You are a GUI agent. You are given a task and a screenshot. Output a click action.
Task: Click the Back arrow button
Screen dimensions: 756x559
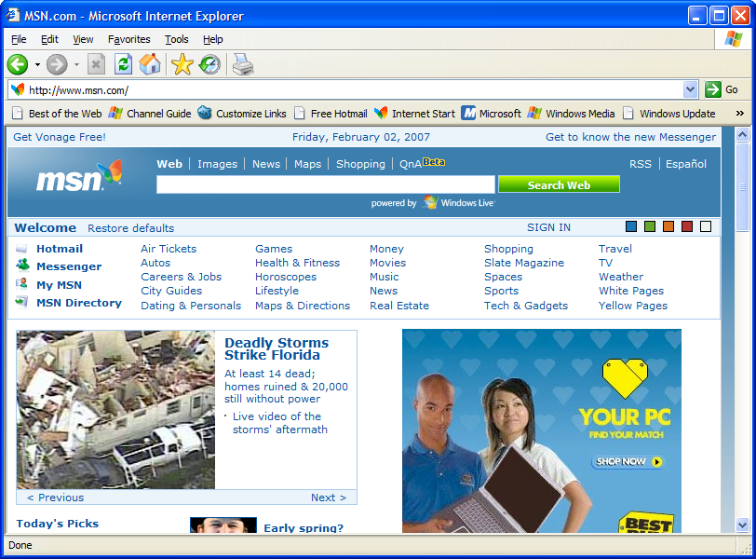click(18, 64)
